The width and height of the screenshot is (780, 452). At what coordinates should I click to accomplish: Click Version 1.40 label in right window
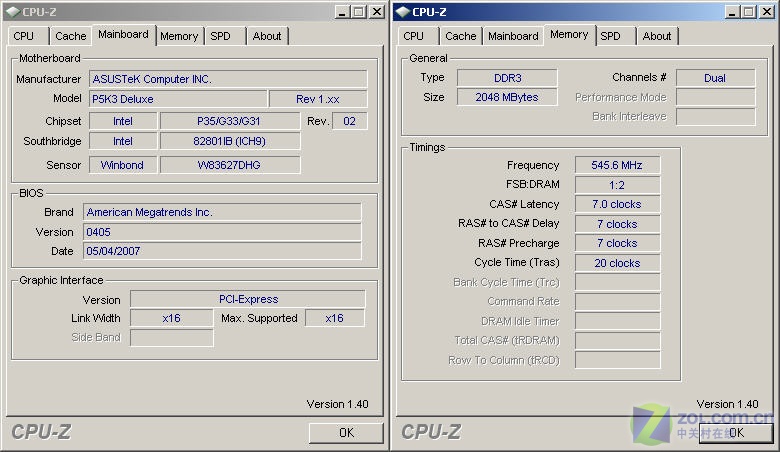point(727,404)
